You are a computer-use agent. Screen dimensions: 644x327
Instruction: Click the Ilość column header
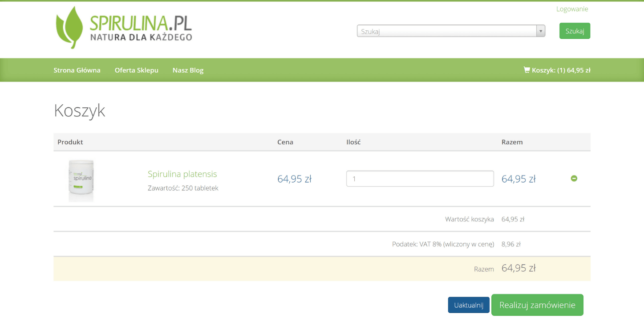point(353,142)
